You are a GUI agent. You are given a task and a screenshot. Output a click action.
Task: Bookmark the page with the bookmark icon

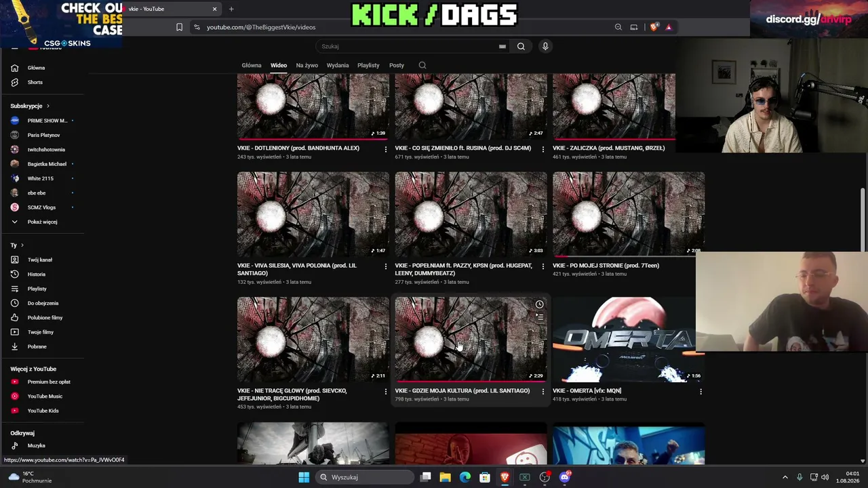179,27
